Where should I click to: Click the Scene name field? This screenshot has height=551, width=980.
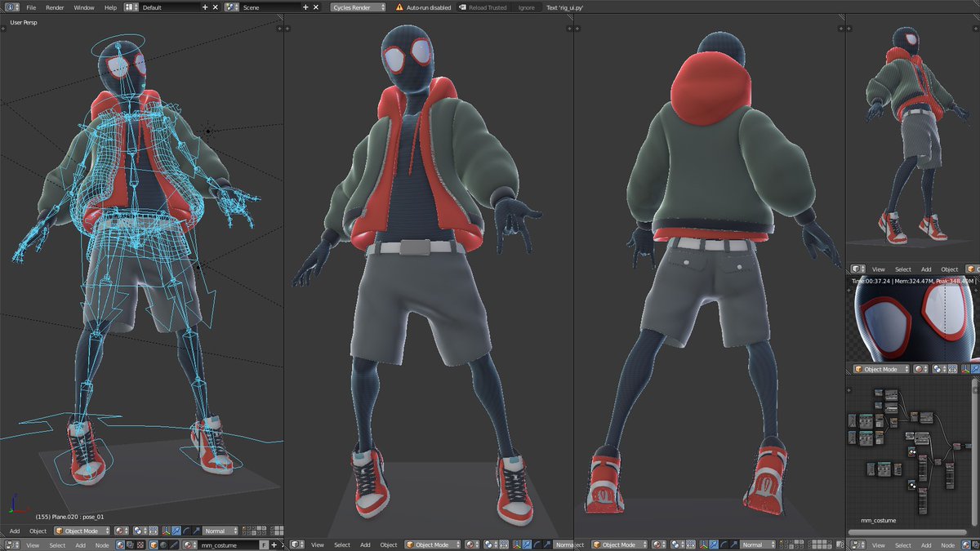pos(271,7)
